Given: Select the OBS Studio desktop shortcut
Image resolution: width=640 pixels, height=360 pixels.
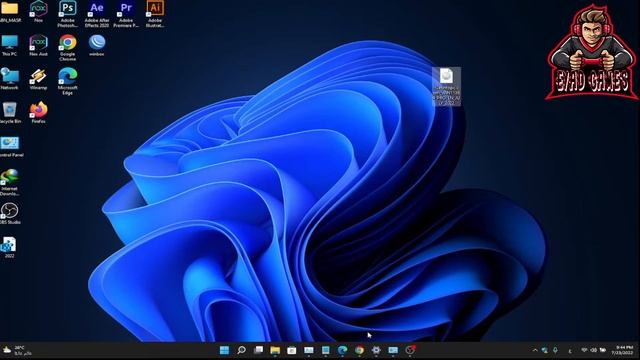Looking at the screenshot, I should pos(10,213).
